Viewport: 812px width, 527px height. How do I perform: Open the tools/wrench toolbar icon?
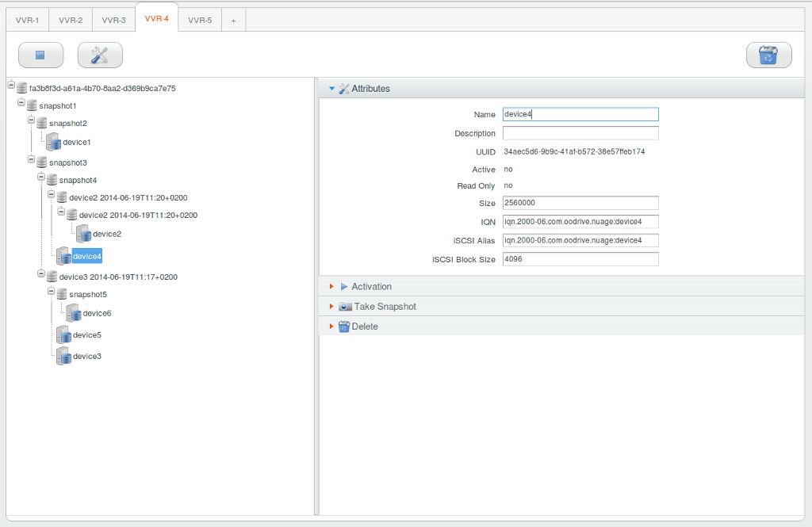tap(99, 54)
